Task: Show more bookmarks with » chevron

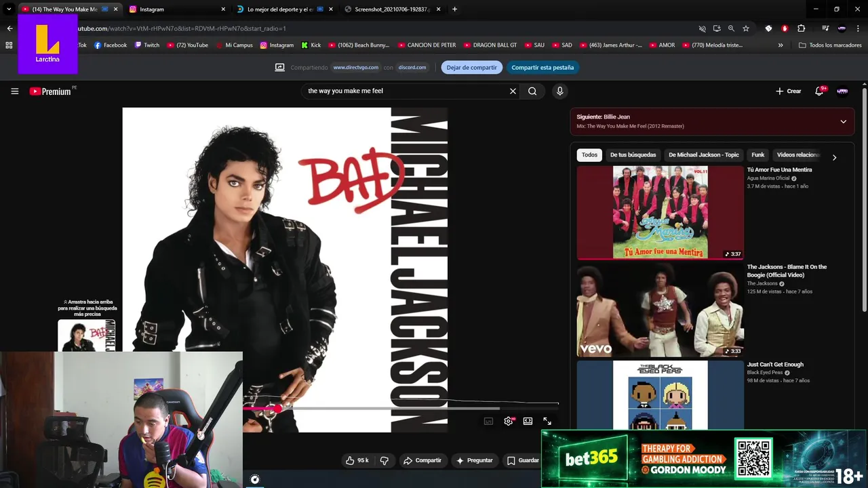Action: click(781, 45)
